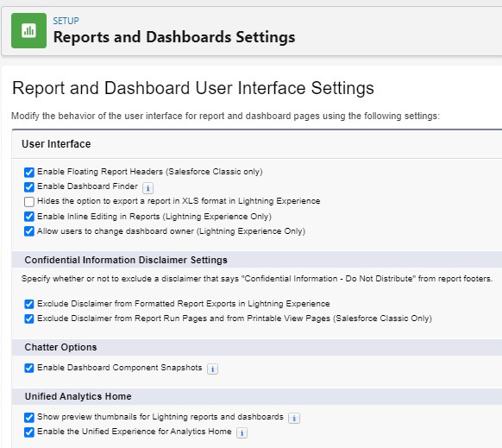Click info icon for Unified Experience Analytics Home
Image resolution: width=502 pixels, height=448 pixels.
[242, 433]
